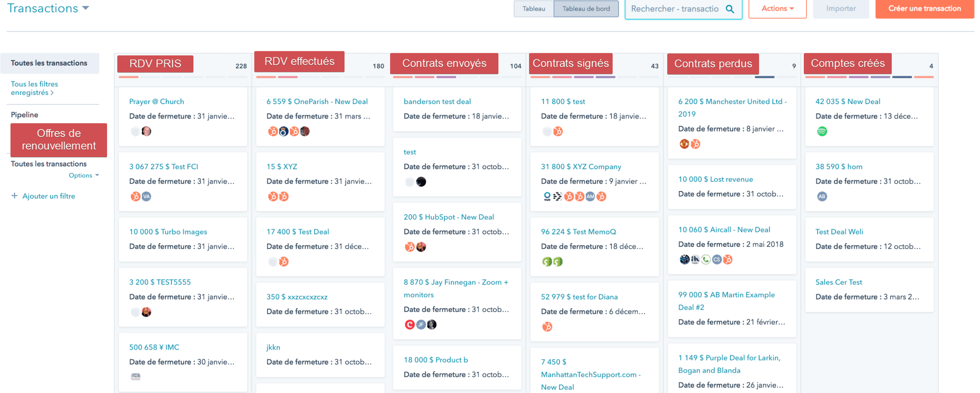This screenshot has height=393, width=980.
Task: Expand the Options dropdown under Toutes les transactions
Action: tap(84, 175)
